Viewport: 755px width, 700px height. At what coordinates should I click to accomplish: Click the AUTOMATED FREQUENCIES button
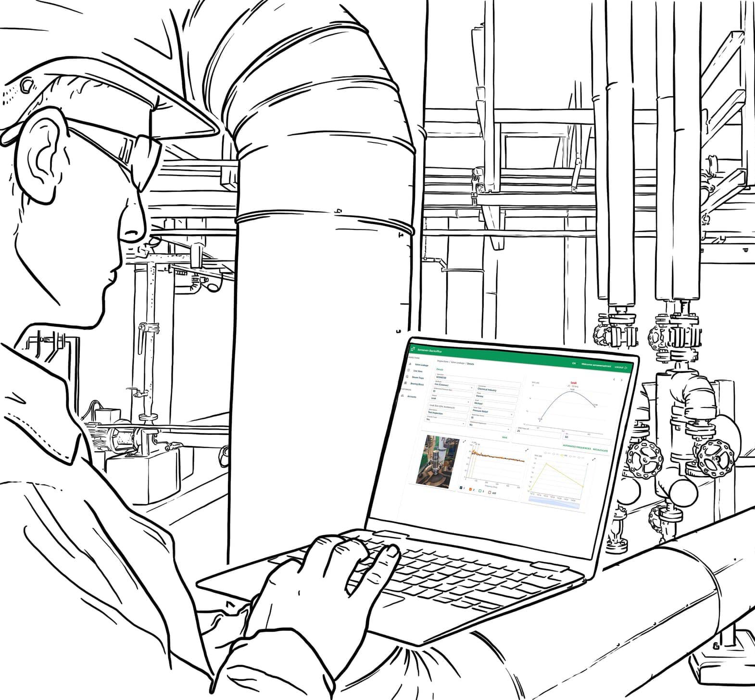(577, 447)
